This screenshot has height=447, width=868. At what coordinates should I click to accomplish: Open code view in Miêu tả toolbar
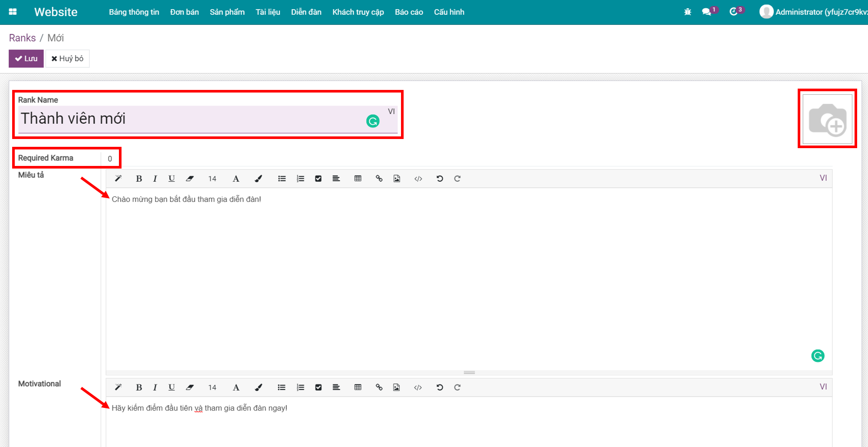click(x=418, y=179)
